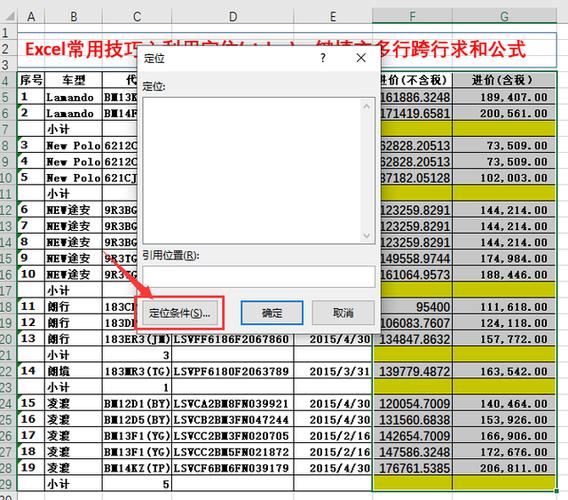The image size is (568, 500).
Task: Close the 定位 dialog with the X
Action: pos(361,58)
